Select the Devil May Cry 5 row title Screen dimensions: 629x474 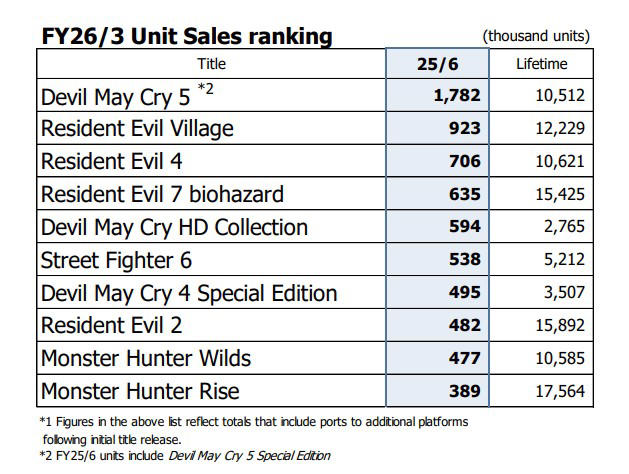(116, 97)
